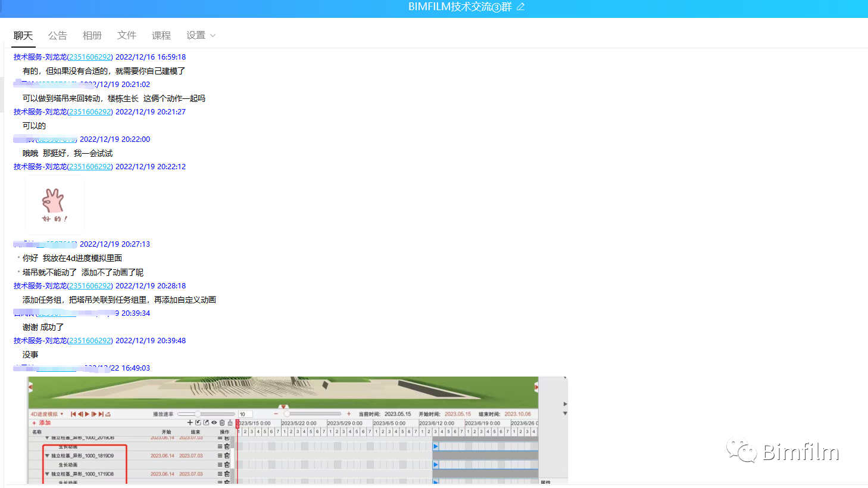Switch to the 聊天 tab
This screenshot has width=868, height=488.
(23, 36)
